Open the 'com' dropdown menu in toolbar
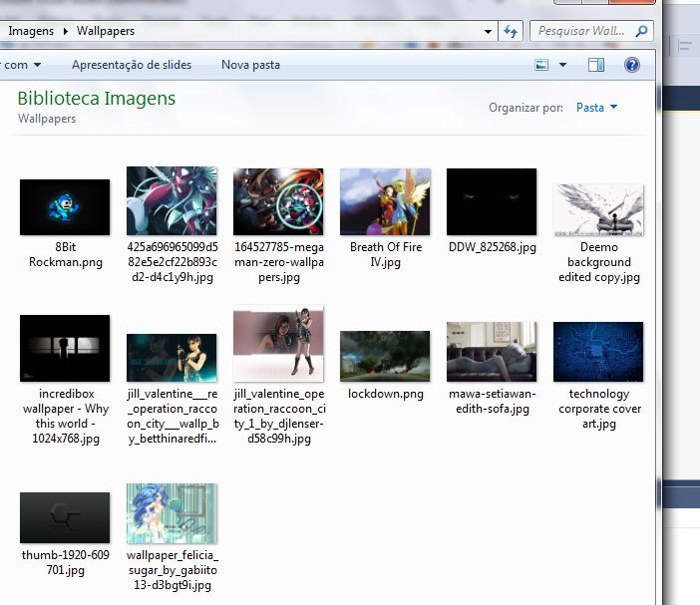This screenshot has height=605, width=700. click(x=22, y=65)
